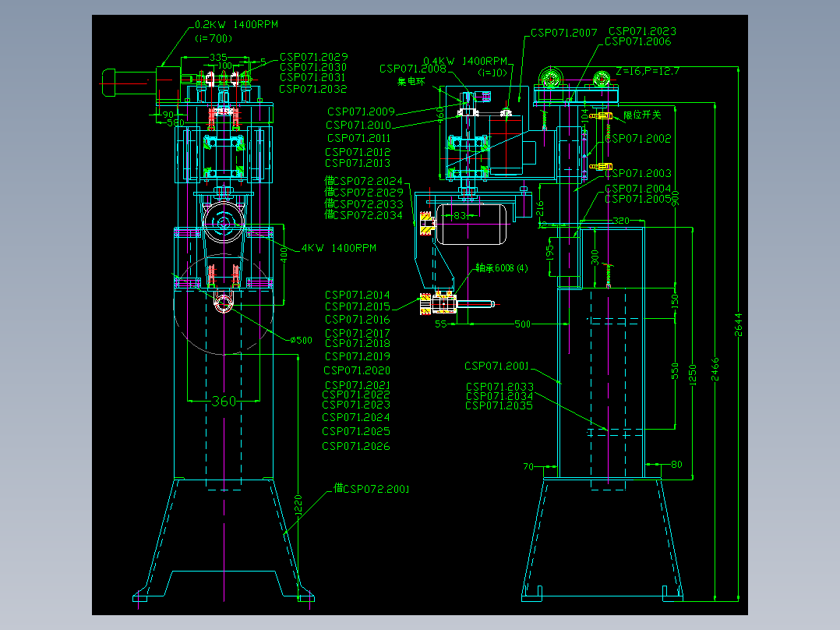
Task: Click the Z=16,P=12.7 sprocket annotation
Action: 647,71
